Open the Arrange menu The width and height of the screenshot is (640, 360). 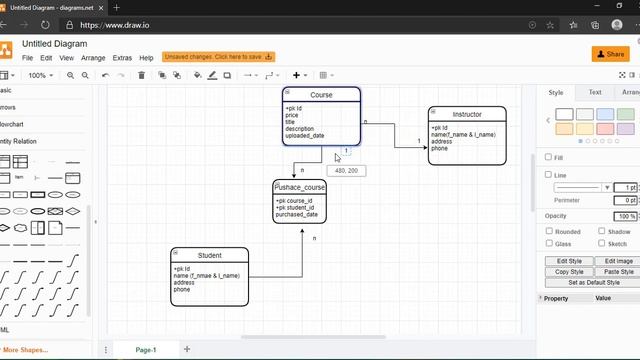click(93, 58)
